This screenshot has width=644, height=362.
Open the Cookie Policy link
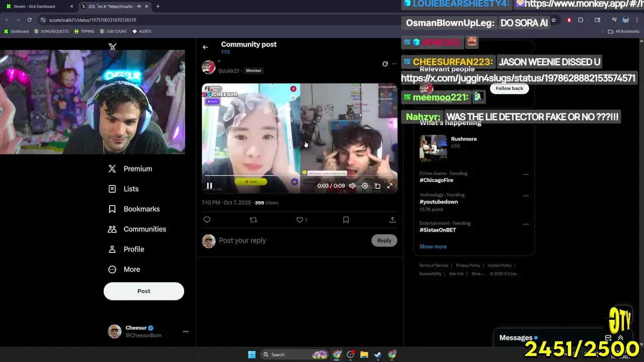[500, 265]
